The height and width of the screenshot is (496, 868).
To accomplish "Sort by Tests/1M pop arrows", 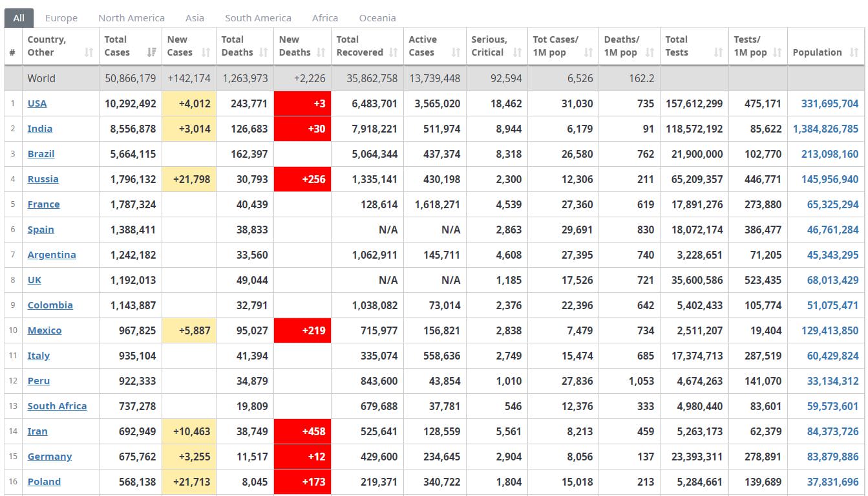I will click(778, 52).
